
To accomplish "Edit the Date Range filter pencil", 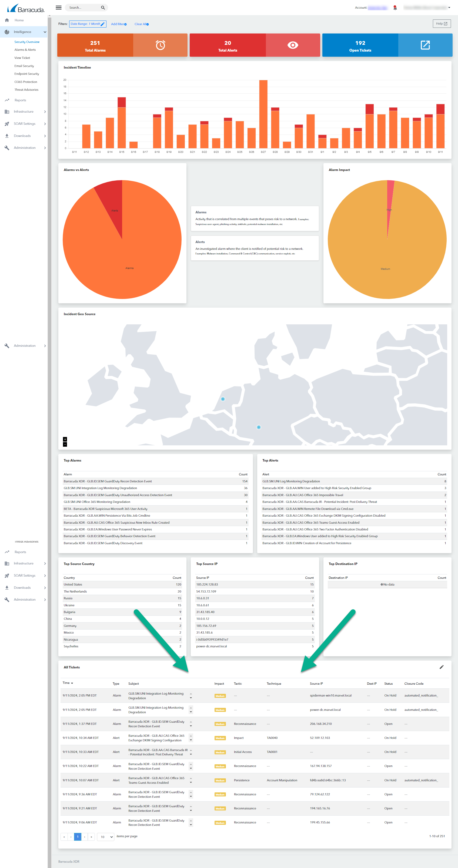I will coord(103,24).
